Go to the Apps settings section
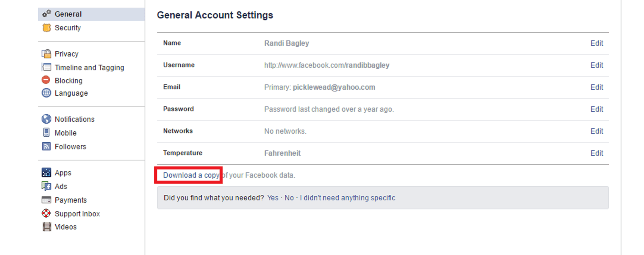The image size is (644, 255). [x=63, y=173]
